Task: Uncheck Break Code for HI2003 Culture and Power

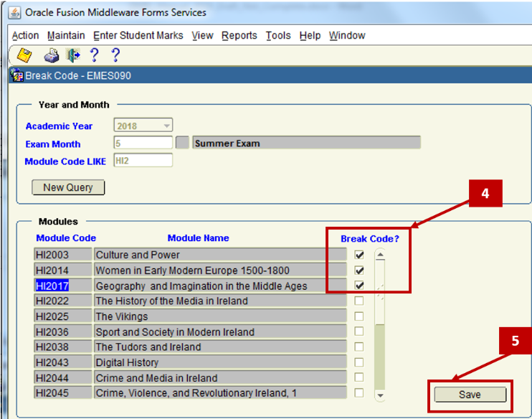Action: click(359, 255)
